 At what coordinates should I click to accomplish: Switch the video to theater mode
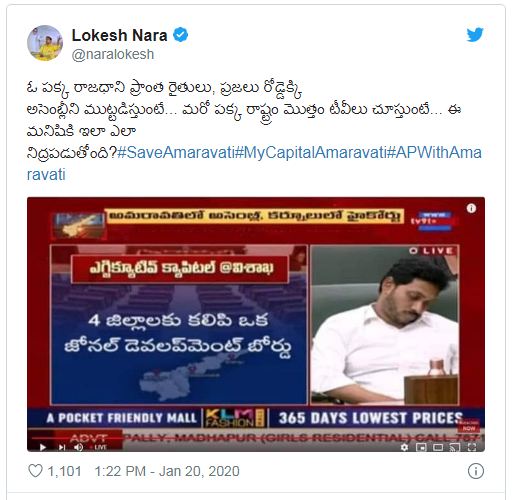(438, 447)
